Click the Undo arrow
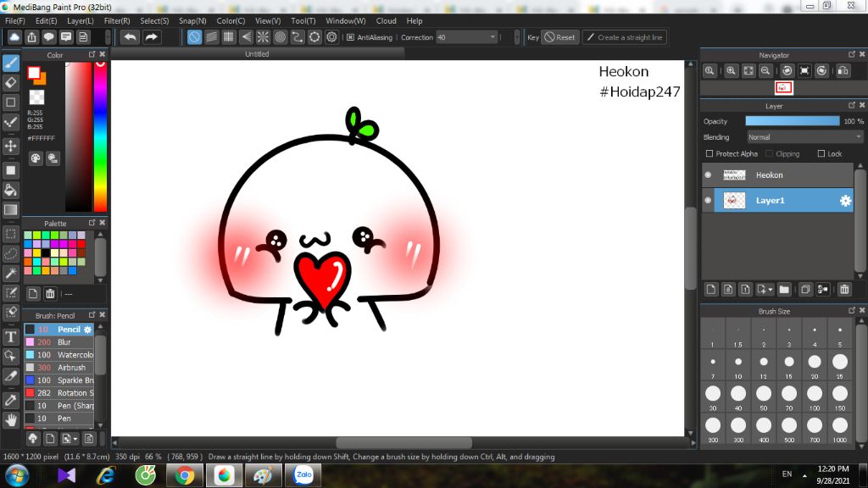Screen dimensions: 868x488 pyautogui.click(x=130, y=37)
